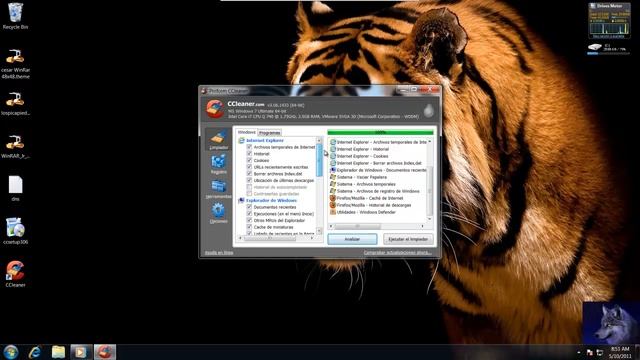Image resolution: width=640 pixels, height=360 pixels.
Task: Select the dns file on the desktop
Action: click(16, 188)
